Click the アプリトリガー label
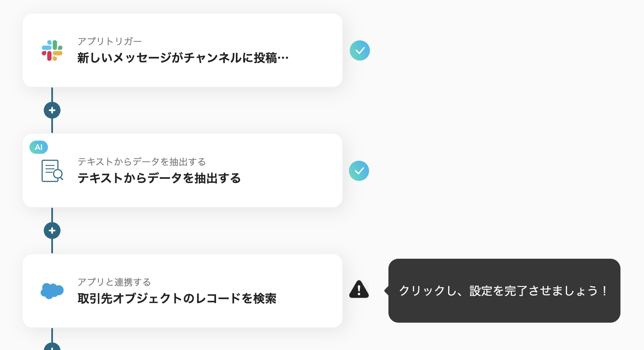 (110, 41)
